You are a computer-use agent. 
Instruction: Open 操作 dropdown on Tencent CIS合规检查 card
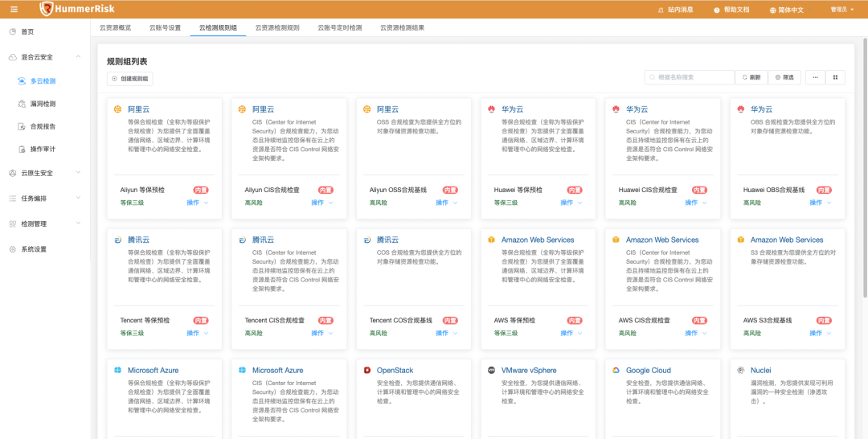(322, 333)
